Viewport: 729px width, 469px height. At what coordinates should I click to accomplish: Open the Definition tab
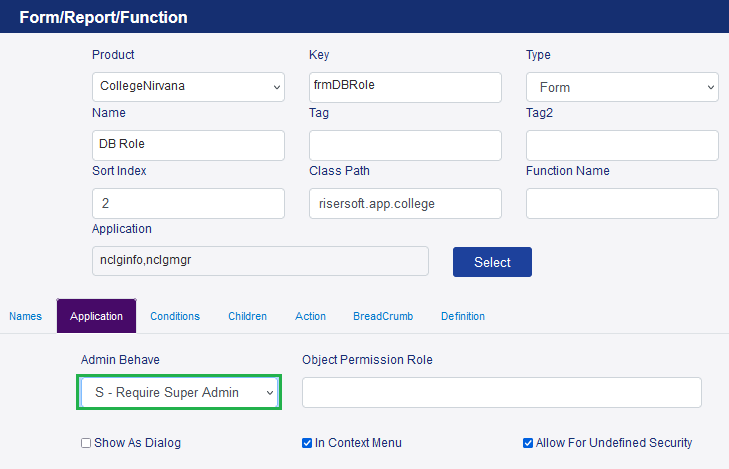pos(463,316)
